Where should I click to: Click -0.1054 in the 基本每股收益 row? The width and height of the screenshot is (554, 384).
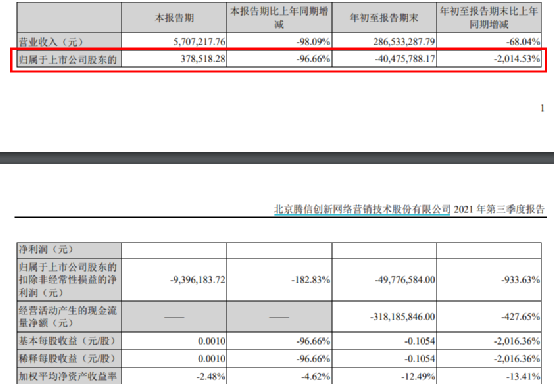[420, 341]
